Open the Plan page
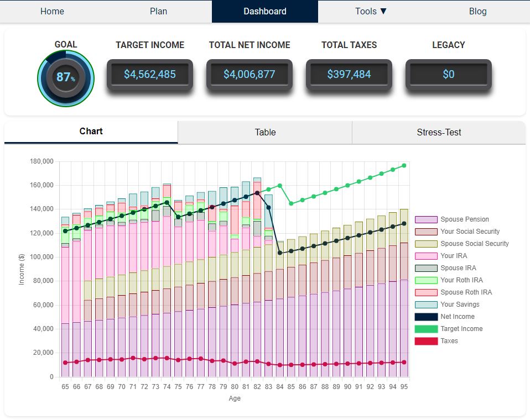The width and height of the screenshot is (530, 420). pos(158,11)
